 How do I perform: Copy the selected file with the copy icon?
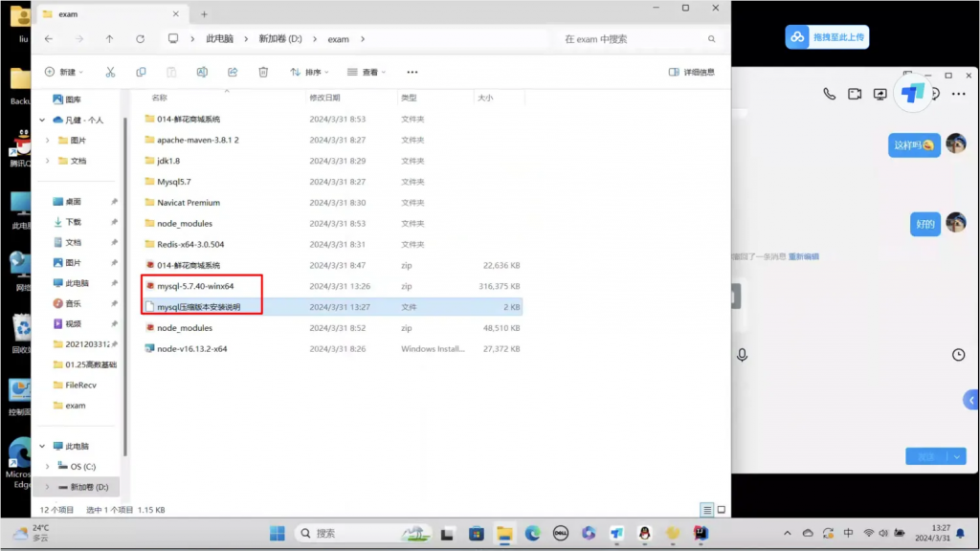click(140, 72)
